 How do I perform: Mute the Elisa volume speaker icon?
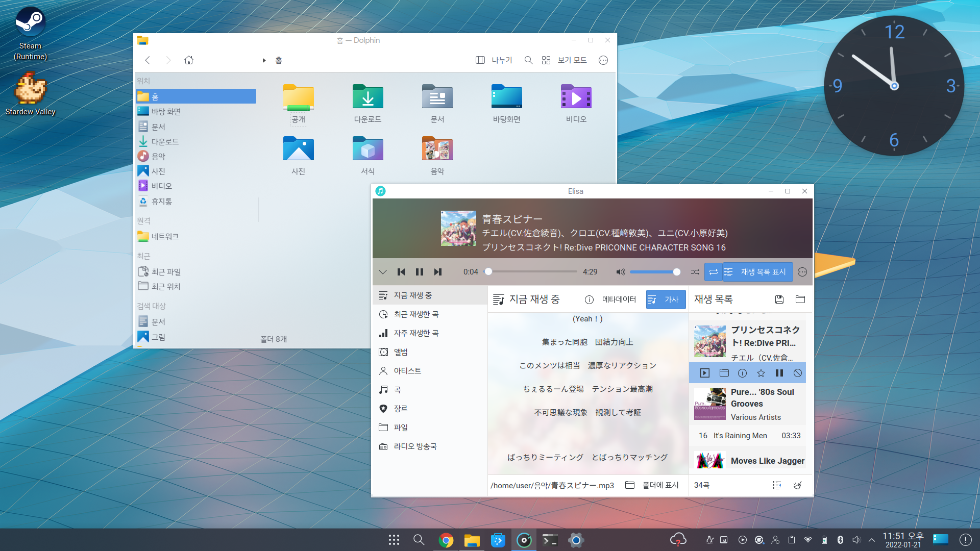[621, 272]
